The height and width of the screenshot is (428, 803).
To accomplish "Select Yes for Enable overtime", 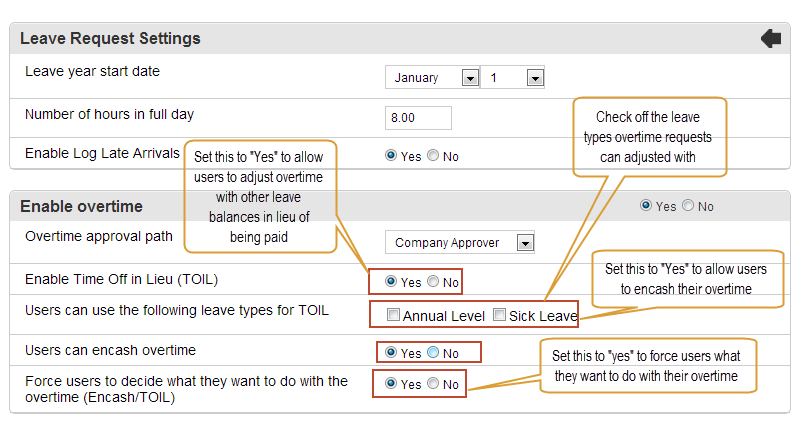I will point(646,205).
